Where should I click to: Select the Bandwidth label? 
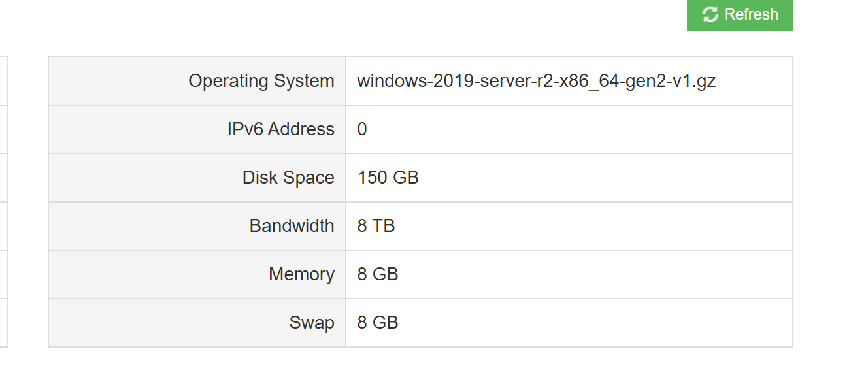[292, 226]
